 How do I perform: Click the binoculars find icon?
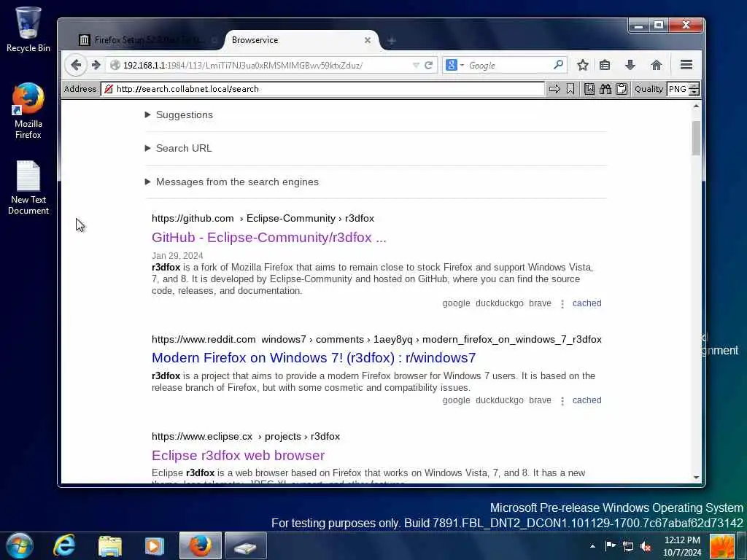605,89
